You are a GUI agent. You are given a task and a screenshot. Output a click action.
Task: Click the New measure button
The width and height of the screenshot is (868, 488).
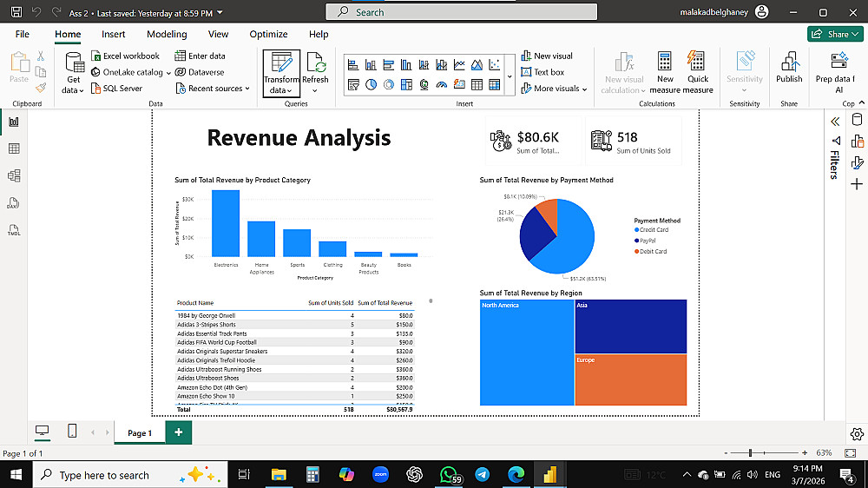tap(665, 73)
